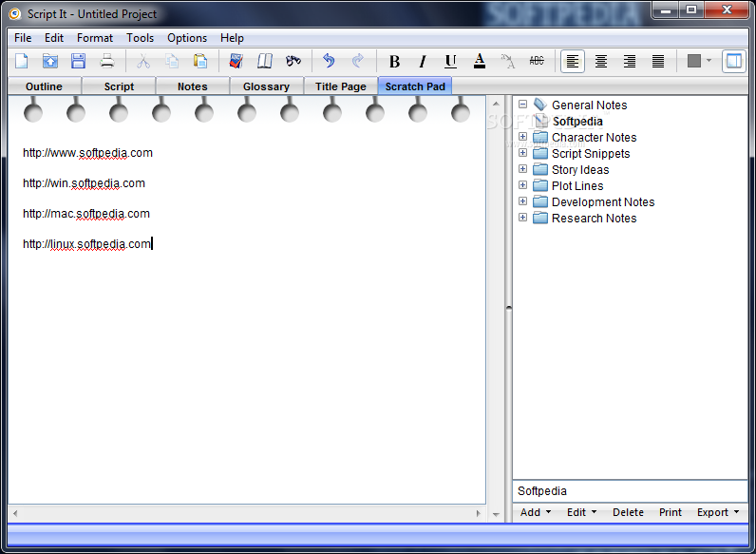
Task: Click the Plot Lines folder icon
Action: point(540,185)
